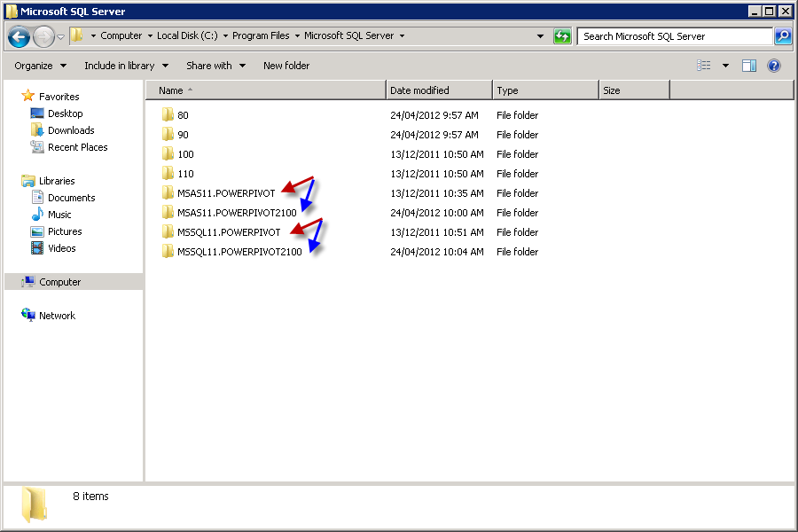
Task: Click the date 13/12/2011 10:35 AM
Action: (x=436, y=193)
